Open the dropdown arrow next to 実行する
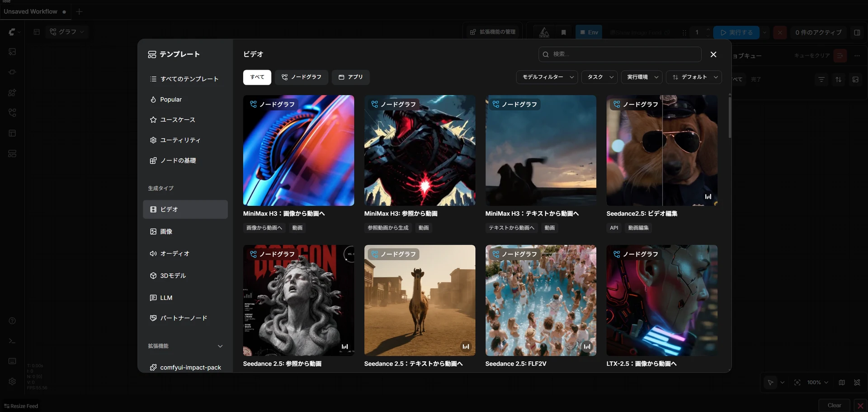The width and height of the screenshot is (868, 412). pos(764,33)
